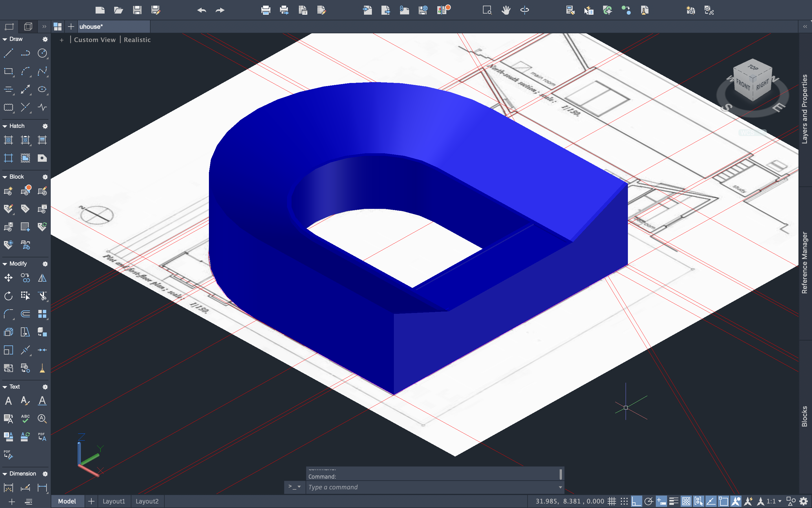This screenshot has width=812, height=508.
Task: Select the Spline tool
Action: click(42, 71)
